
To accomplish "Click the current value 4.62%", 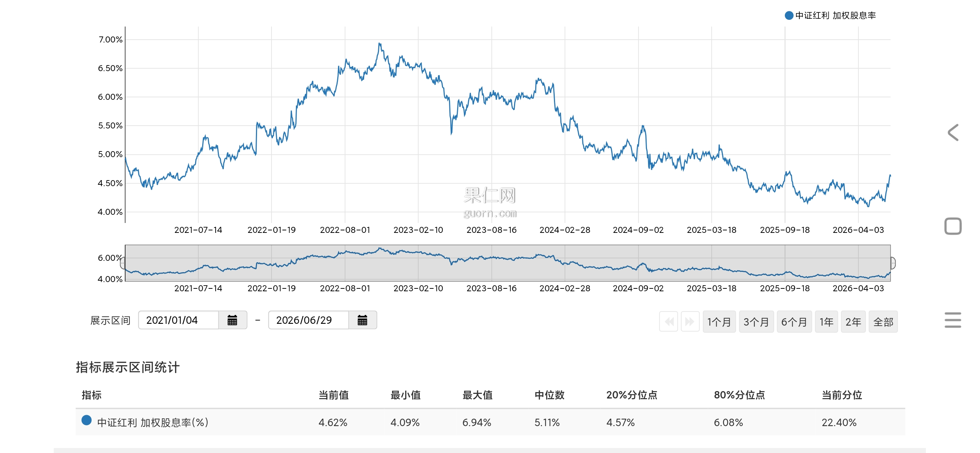I will click(333, 423).
